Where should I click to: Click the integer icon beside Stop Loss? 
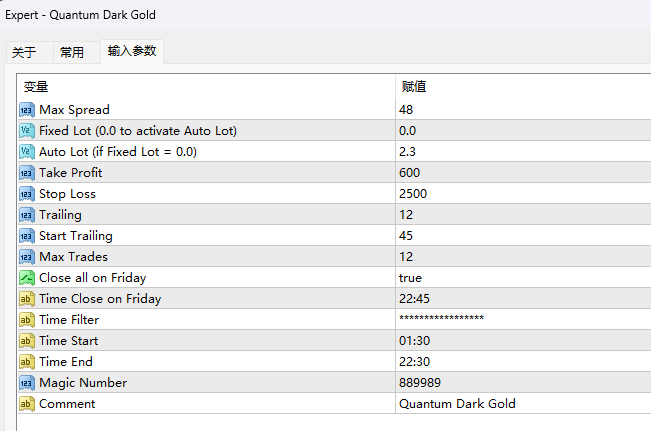27,194
